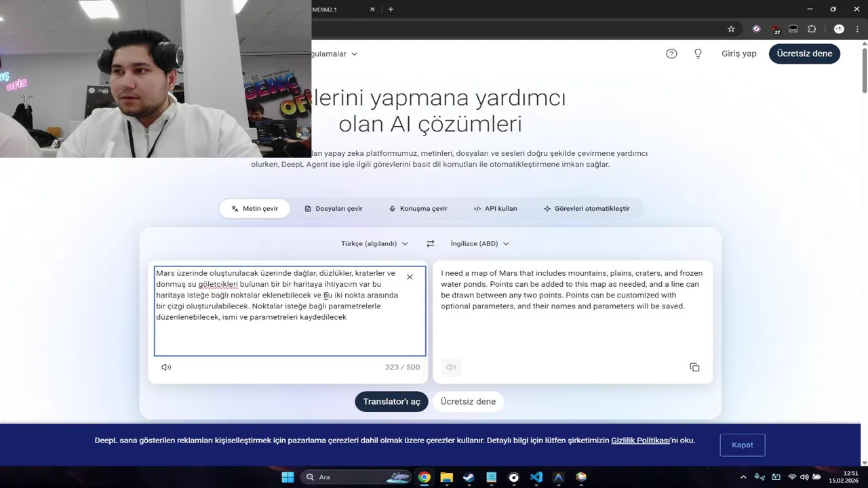
Task: Select the Metin çevir tab
Action: (254, 209)
